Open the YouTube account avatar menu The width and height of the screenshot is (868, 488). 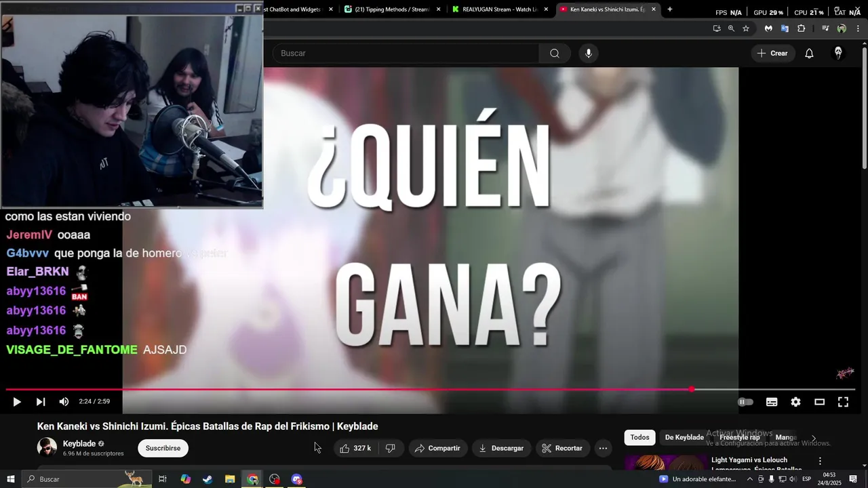coord(838,53)
